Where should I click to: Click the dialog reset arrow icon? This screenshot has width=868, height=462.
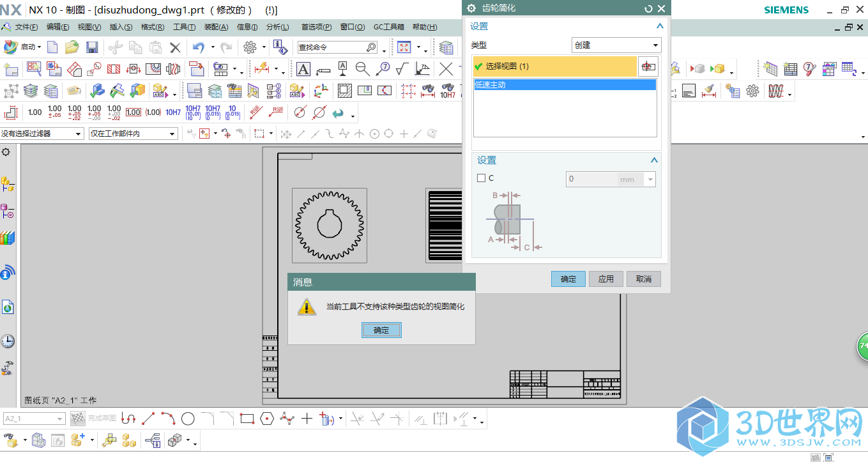click(648, 8)
